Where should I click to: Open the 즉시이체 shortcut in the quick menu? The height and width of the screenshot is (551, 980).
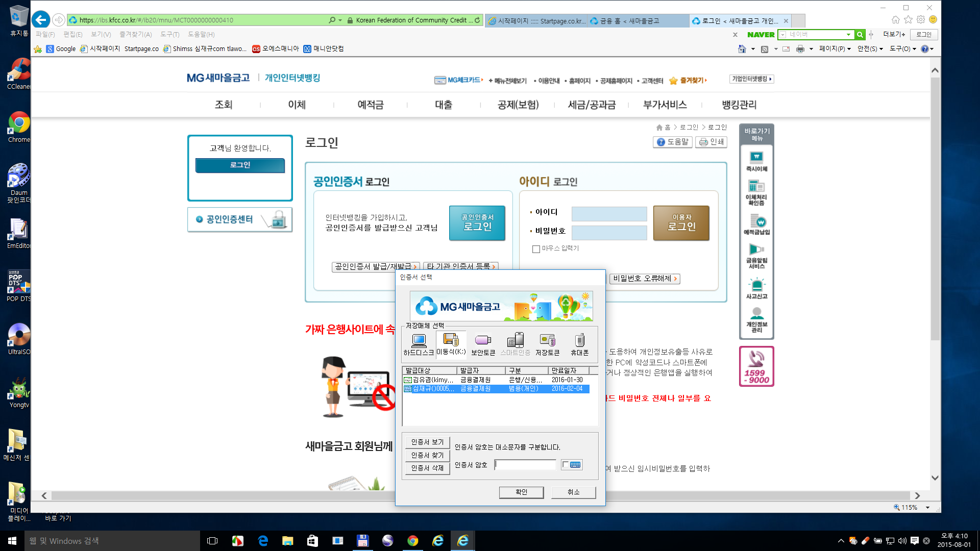coord(756,161)
